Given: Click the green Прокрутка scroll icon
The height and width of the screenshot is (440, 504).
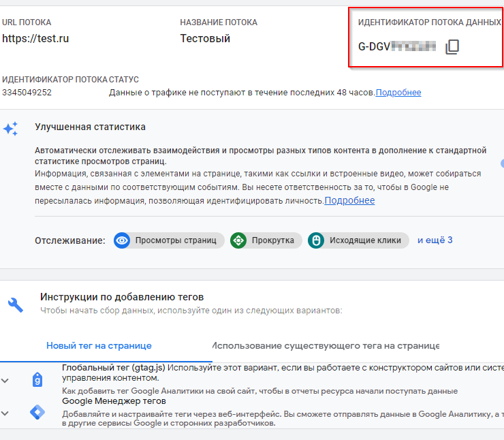Looking at the screenshot, I should coord(238,240).
